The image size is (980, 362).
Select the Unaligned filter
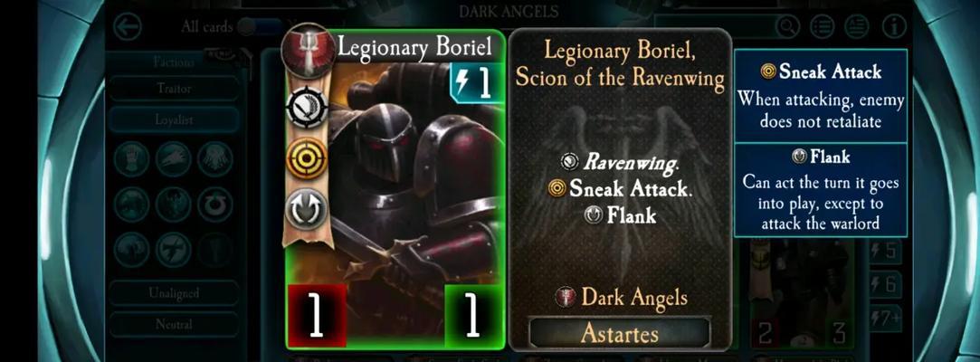(x=174, y=293)
